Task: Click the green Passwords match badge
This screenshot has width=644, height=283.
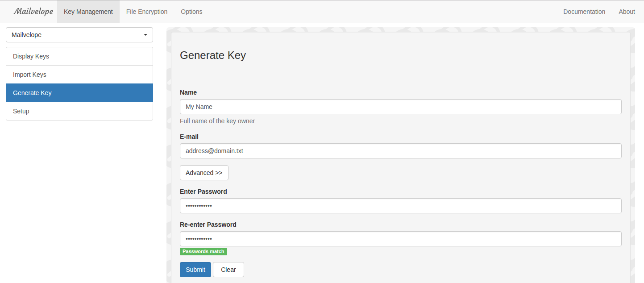Action: pyautogui.click(x=204, y=251)
